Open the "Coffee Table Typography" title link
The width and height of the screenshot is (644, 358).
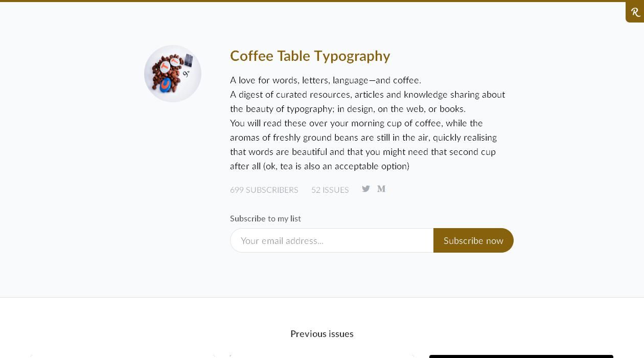[310, 56]
